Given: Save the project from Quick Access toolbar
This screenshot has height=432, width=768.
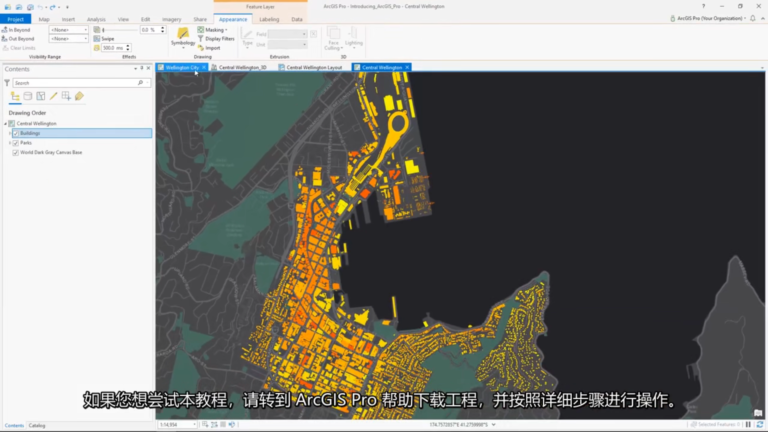Looking at the screenshot, I should coord(30,7).
